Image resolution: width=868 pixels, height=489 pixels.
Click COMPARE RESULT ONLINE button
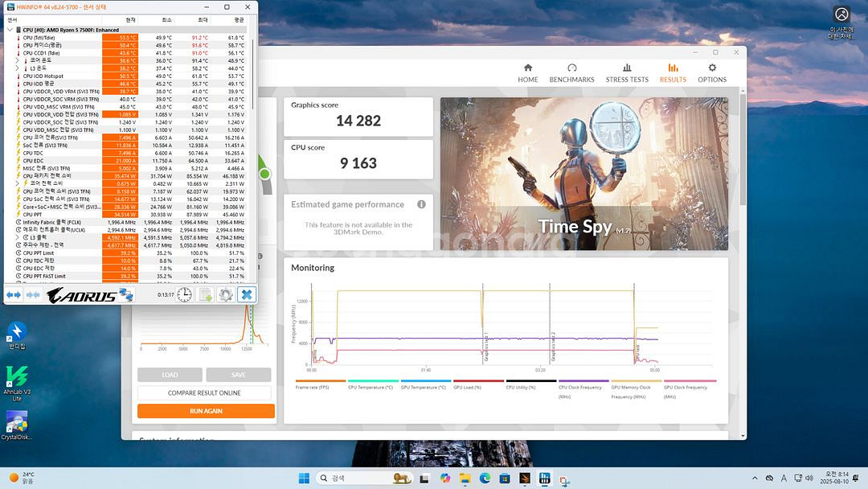pyautogui.click(x=206, y=393)
